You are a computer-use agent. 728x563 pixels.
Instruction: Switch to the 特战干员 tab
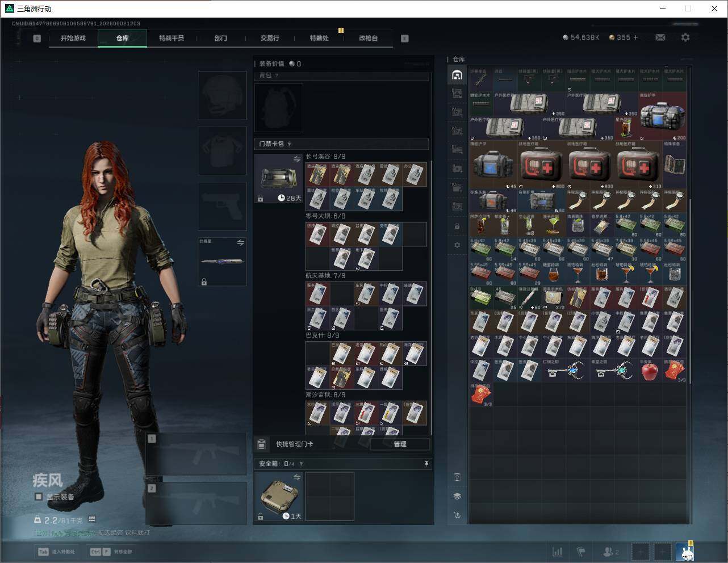pyautogui.click(x=171, y=38)
